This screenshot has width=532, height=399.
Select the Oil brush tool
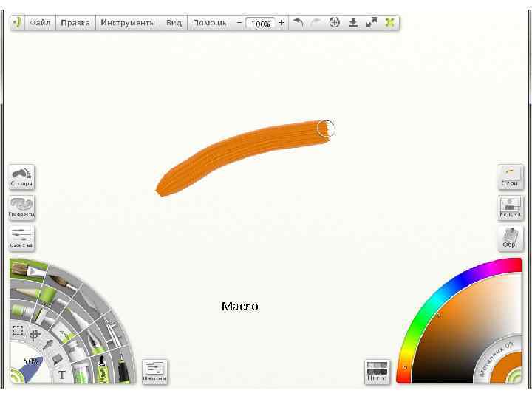pyautogui.click(x=27, y=270)
